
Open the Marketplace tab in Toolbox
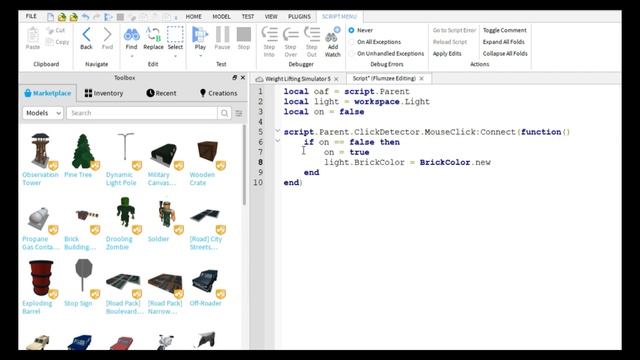click(48, 93)
